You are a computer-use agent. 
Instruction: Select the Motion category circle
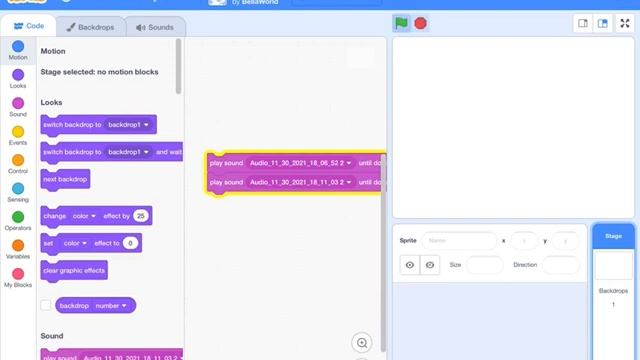coord(18,46)
